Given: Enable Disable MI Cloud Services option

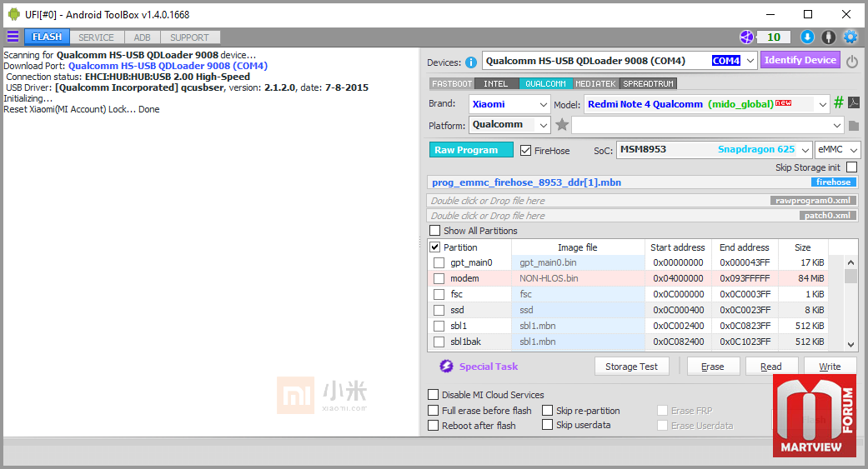Looking at the screenshot, I should pos(434,394).
